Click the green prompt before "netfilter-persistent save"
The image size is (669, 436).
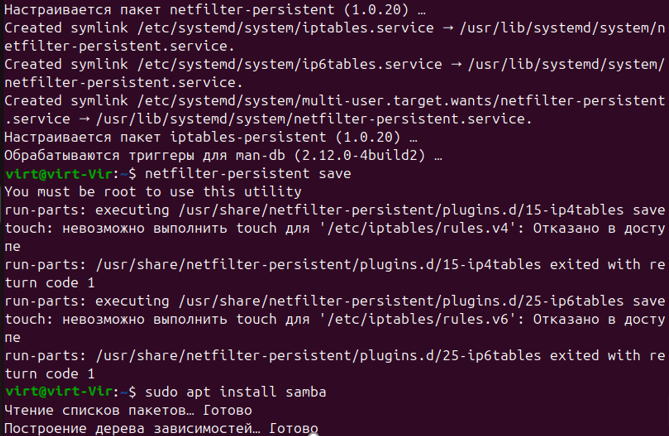click(71, 174)
